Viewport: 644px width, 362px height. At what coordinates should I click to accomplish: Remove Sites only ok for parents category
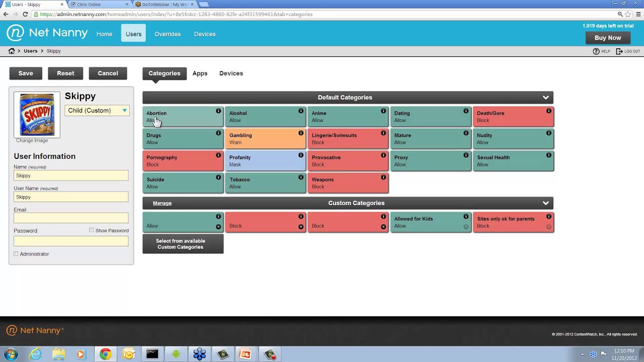click(x=549, y=227)
